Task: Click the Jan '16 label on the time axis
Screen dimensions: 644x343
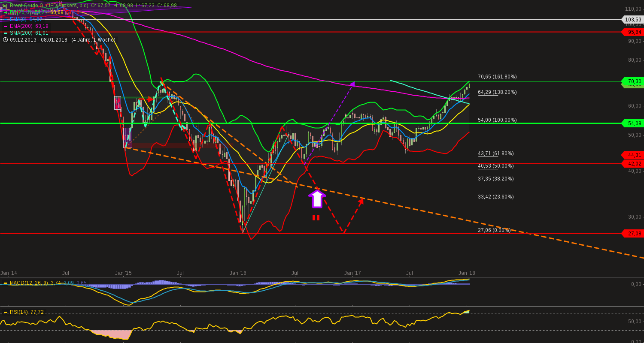Action: click(237, 273)
